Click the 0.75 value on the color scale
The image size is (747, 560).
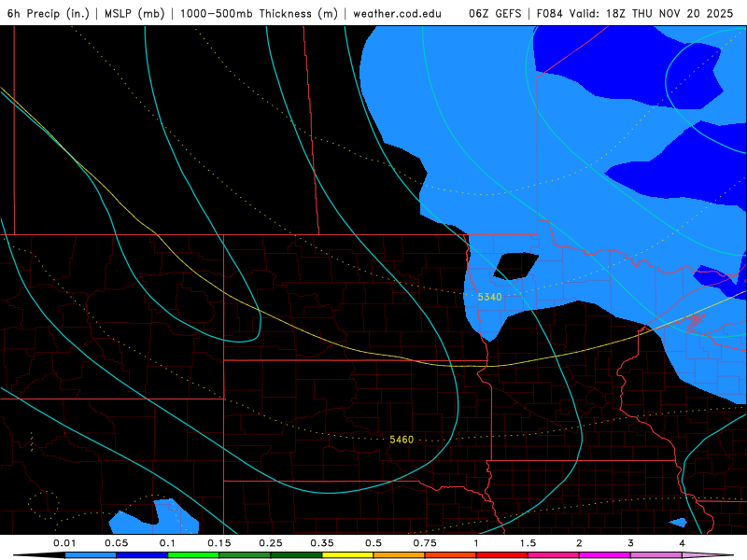pos(425,543)
